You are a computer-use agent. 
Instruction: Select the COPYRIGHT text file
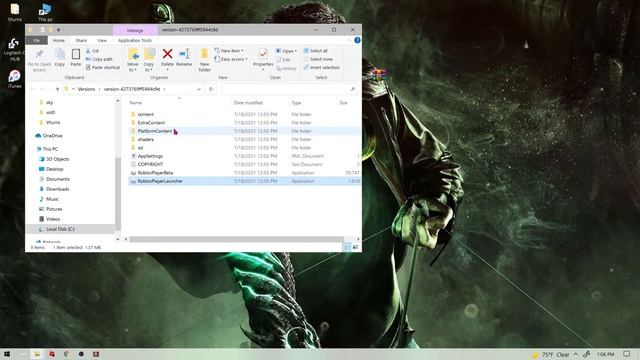150,164
